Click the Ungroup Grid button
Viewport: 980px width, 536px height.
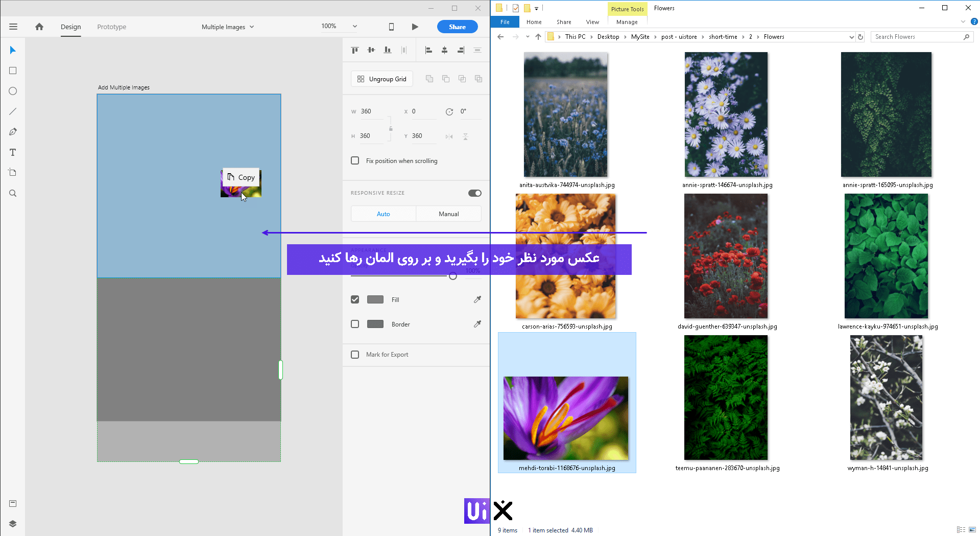coord(382,79)
